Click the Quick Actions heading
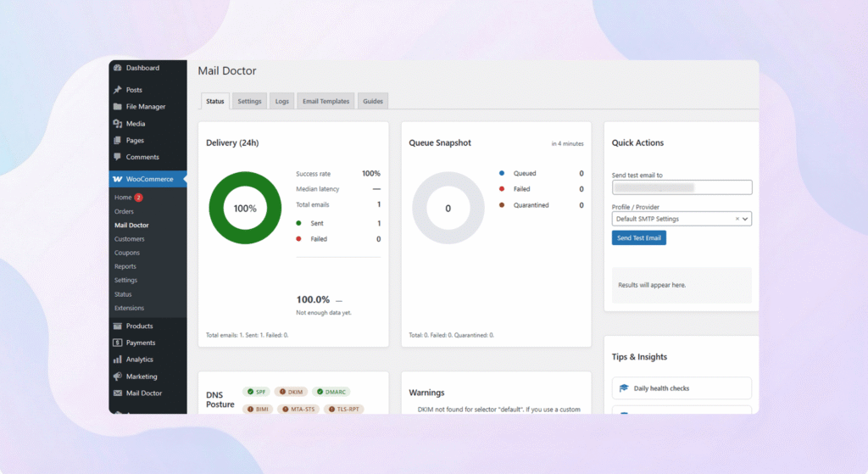This screenshot has width=868, height=474. (x=637, y=142)
